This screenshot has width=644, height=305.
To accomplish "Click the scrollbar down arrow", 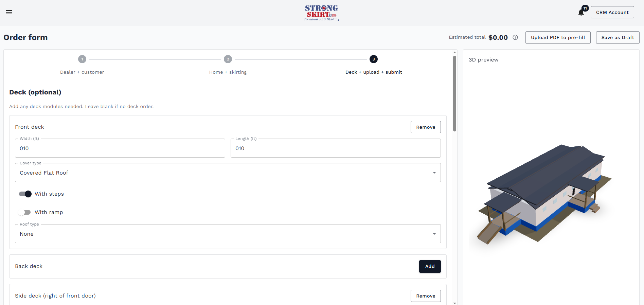I will tap(454, 303).
